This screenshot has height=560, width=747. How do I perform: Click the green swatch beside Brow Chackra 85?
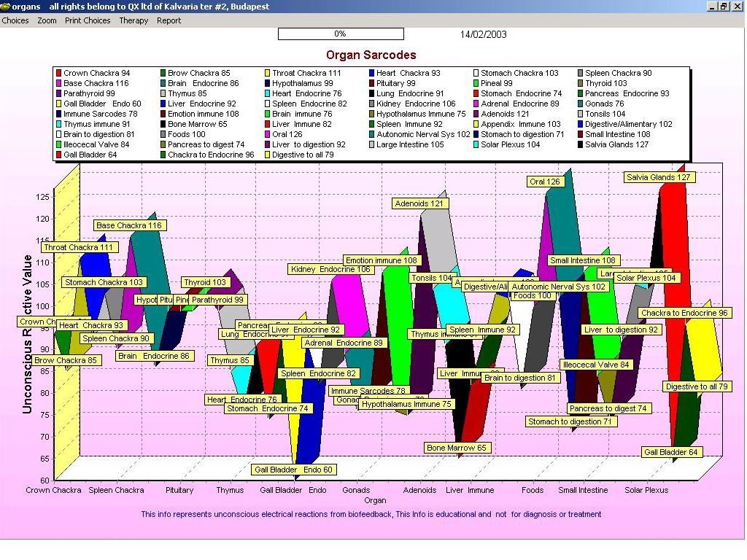(x=163, y=73)
